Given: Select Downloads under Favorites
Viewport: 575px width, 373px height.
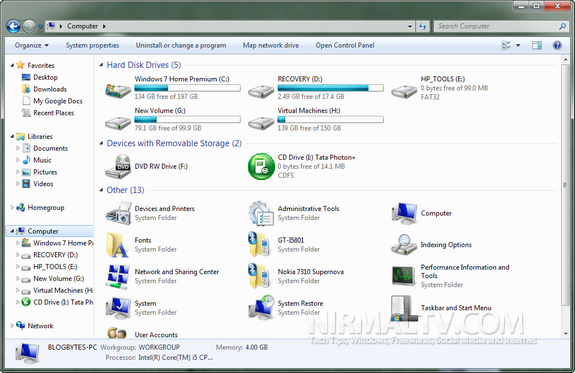Looking at the screenshot, I should [x=50, y=89].
